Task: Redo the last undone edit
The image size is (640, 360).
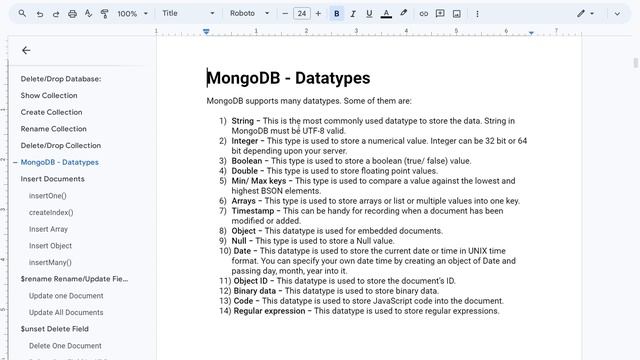Action: [56, 13]
